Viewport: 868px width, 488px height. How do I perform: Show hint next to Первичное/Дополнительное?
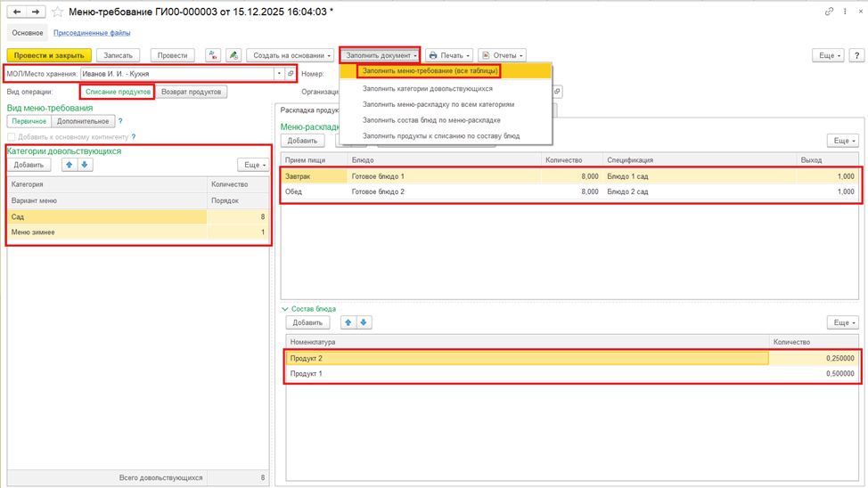click(120, 121)
